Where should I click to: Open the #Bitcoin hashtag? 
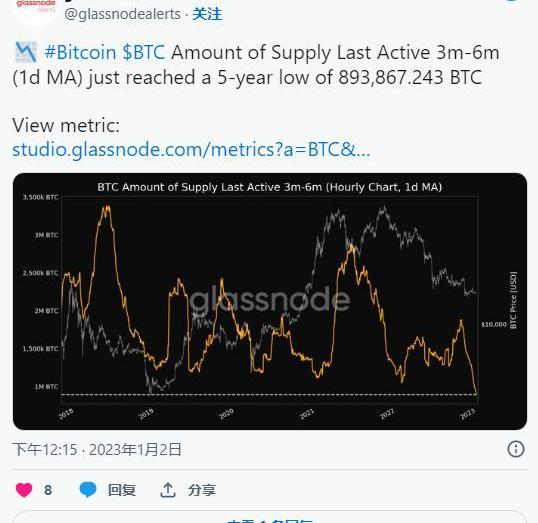point(80,53)
